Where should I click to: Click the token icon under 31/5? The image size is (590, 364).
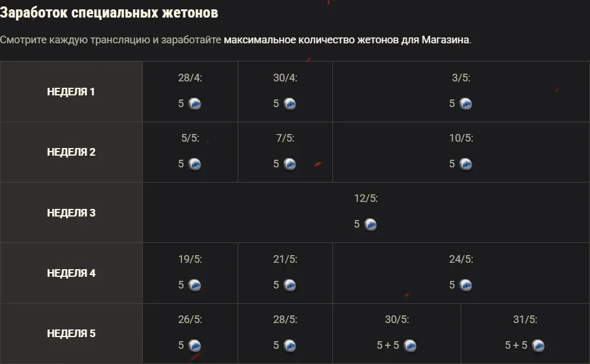tap(538, 346)
